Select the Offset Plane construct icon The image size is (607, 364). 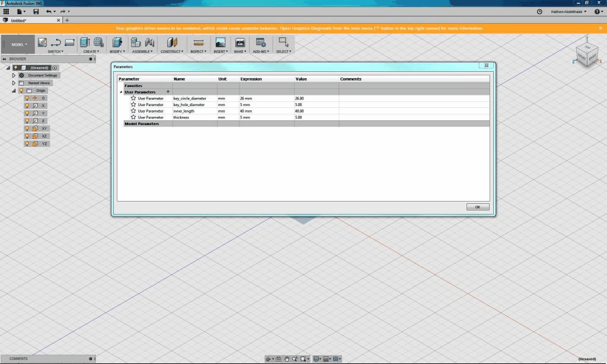172,43
